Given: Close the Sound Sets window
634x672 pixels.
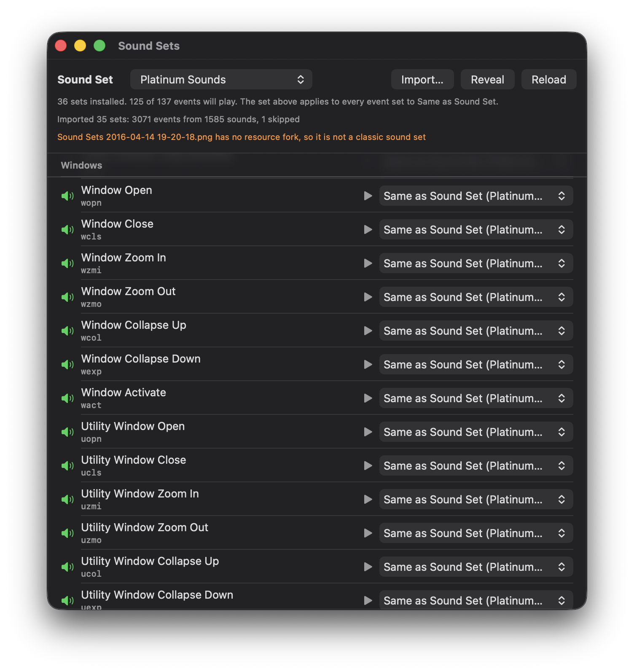Looking at the screenshot, I should [61, 46].
